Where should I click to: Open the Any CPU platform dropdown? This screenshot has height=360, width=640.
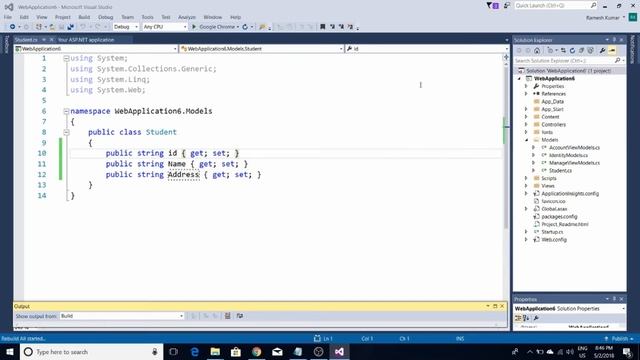click(x=165, y=27)
